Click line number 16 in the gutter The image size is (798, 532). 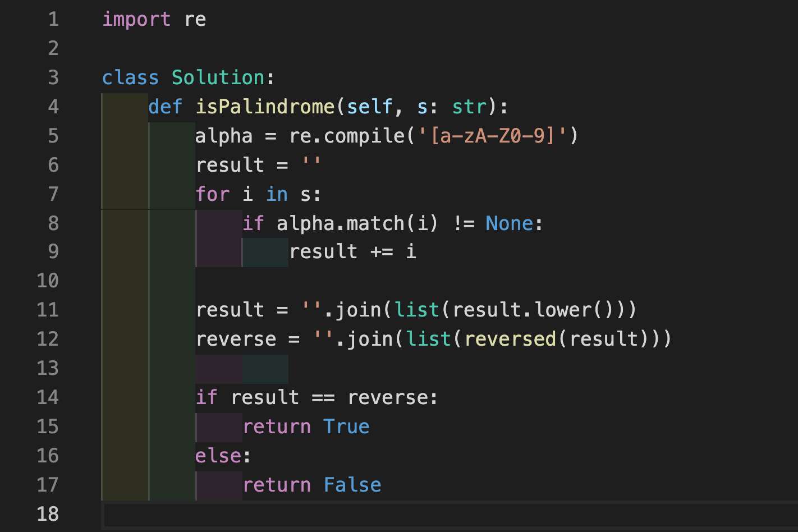(48, 456)
